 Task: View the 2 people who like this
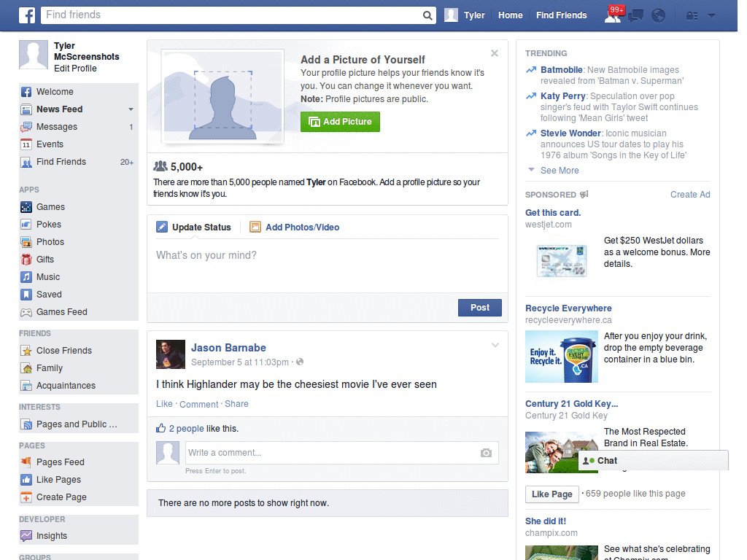point(186,429)
